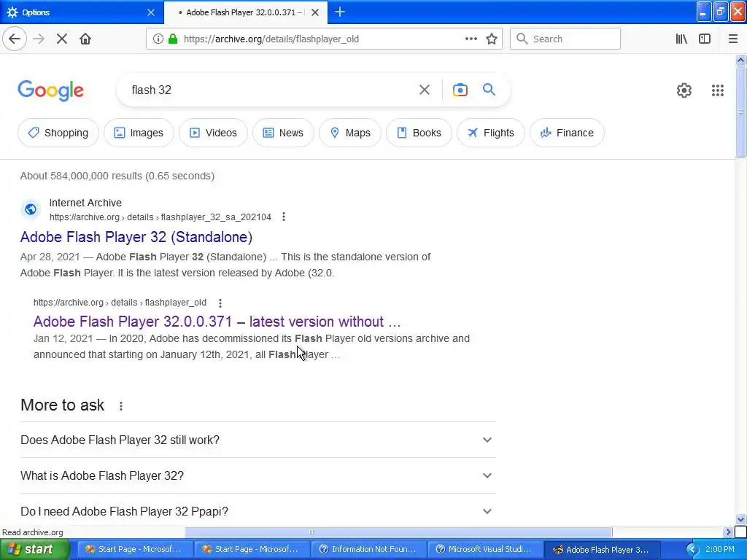Click the vertical scrollbar thumb
The image size is (747, 560).
pyautogui.click(x=740, y=112)
